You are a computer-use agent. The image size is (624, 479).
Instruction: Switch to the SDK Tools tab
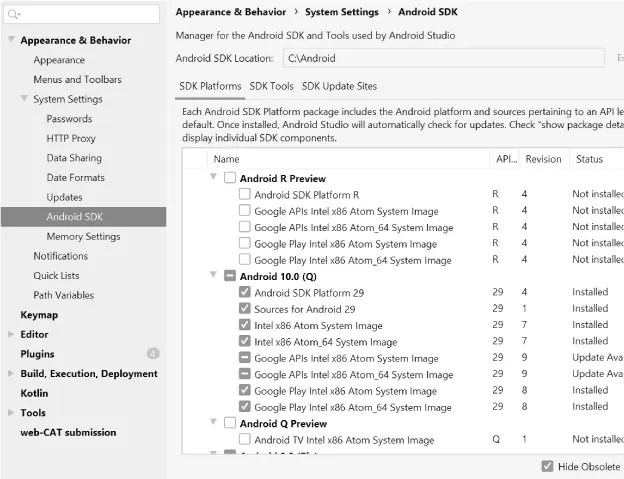[271, 87]
